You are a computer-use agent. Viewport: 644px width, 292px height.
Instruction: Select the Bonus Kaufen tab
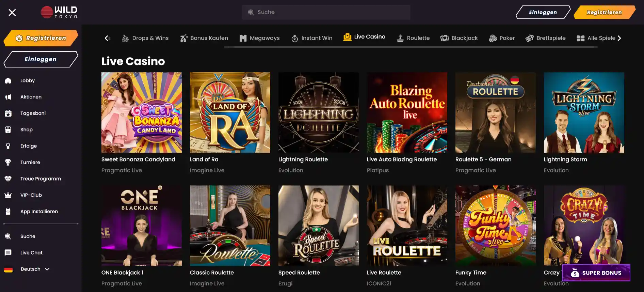(204, 38)
